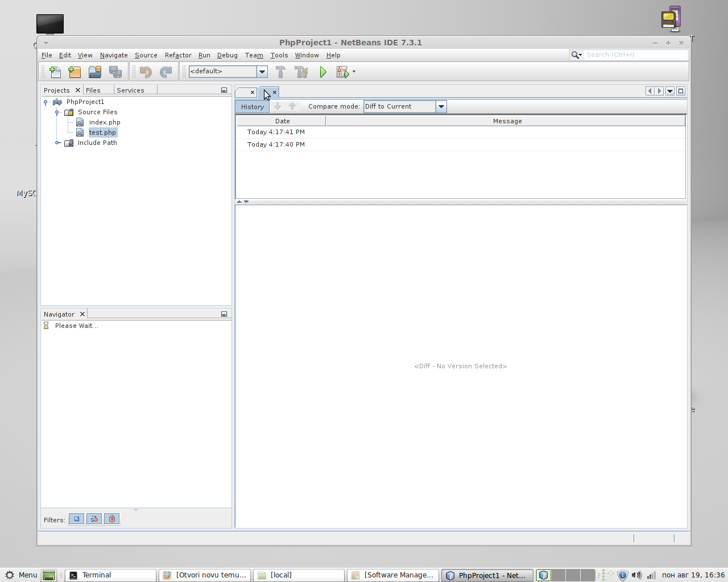Show the opened documents list arrow
The image size is (728, 582).
(670, 91)
